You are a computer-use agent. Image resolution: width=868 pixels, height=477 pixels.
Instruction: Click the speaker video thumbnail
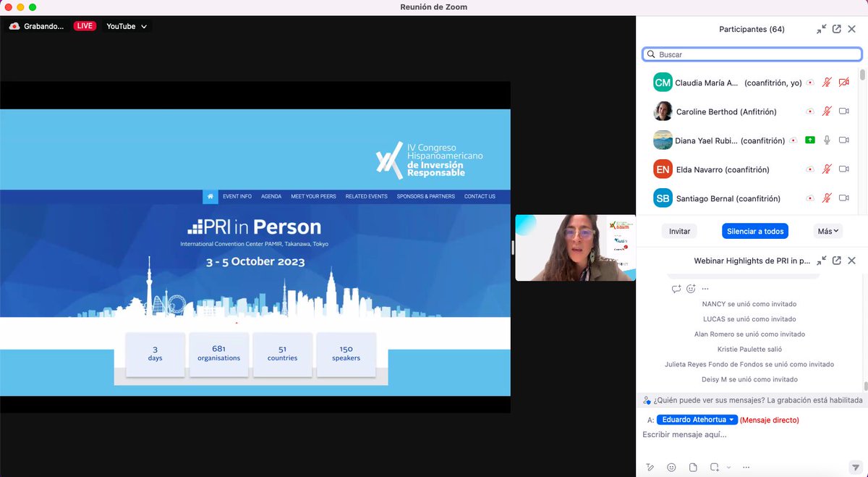tap(575, 248)
